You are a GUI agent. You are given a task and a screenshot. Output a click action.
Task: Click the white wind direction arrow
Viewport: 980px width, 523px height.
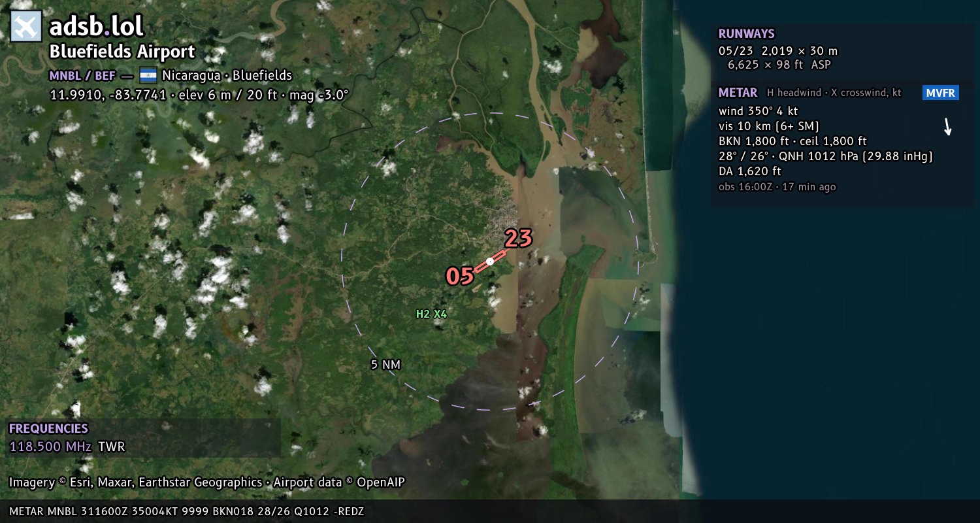947,127
